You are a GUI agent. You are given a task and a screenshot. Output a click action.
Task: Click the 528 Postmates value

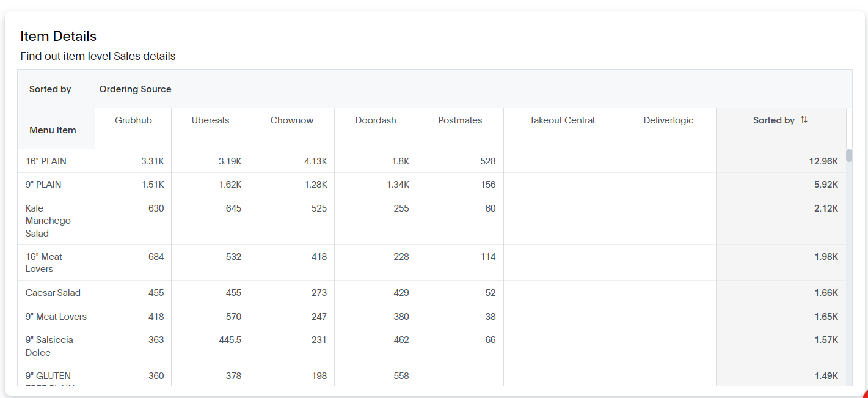(x=488, y=161)
